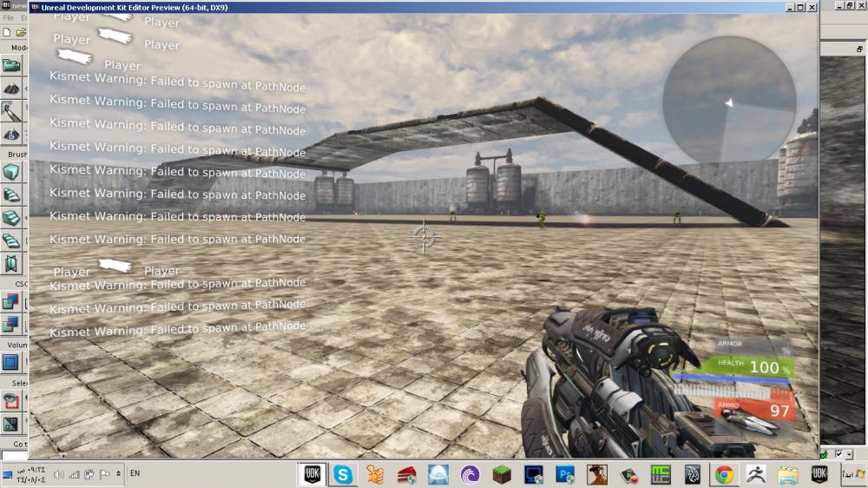Image resolution: width=868 pixels, height=488 pixels.
Task: Open the File menu in the UDK editor
Action: click(x=9, y=17)
